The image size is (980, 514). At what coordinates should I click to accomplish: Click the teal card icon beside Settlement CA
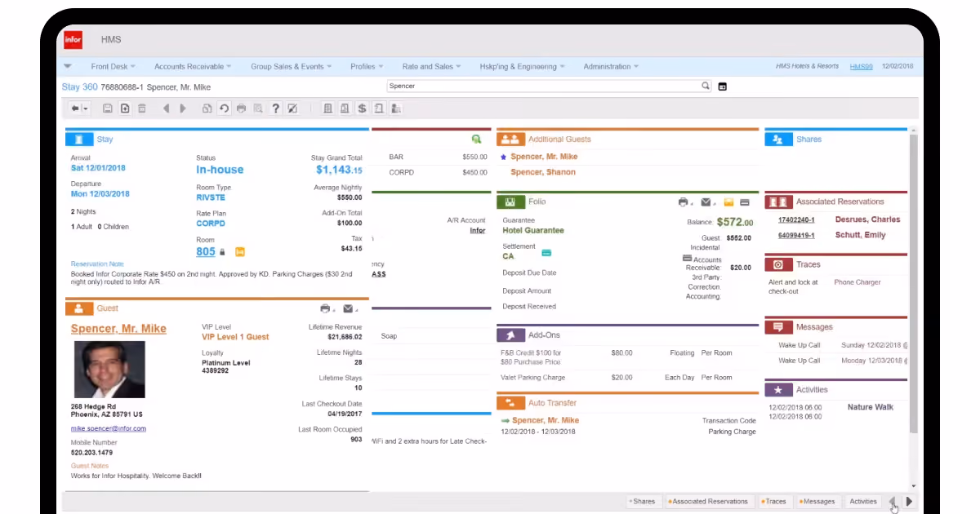(546, 253)
